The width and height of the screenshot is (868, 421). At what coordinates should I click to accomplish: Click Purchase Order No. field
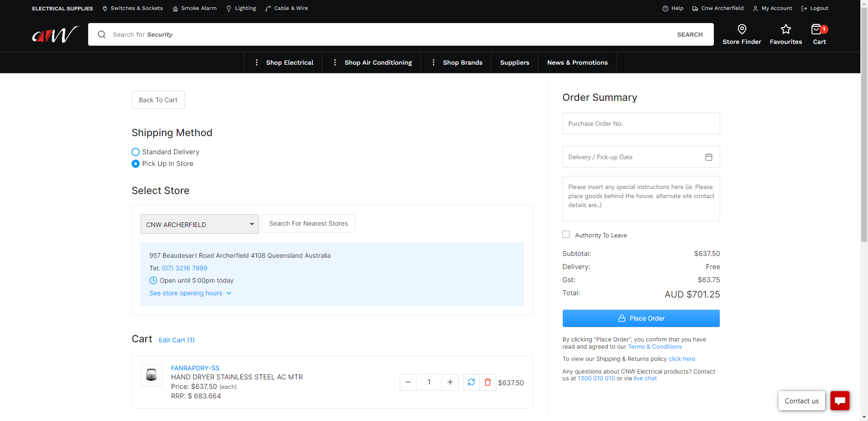click(641, 123)
